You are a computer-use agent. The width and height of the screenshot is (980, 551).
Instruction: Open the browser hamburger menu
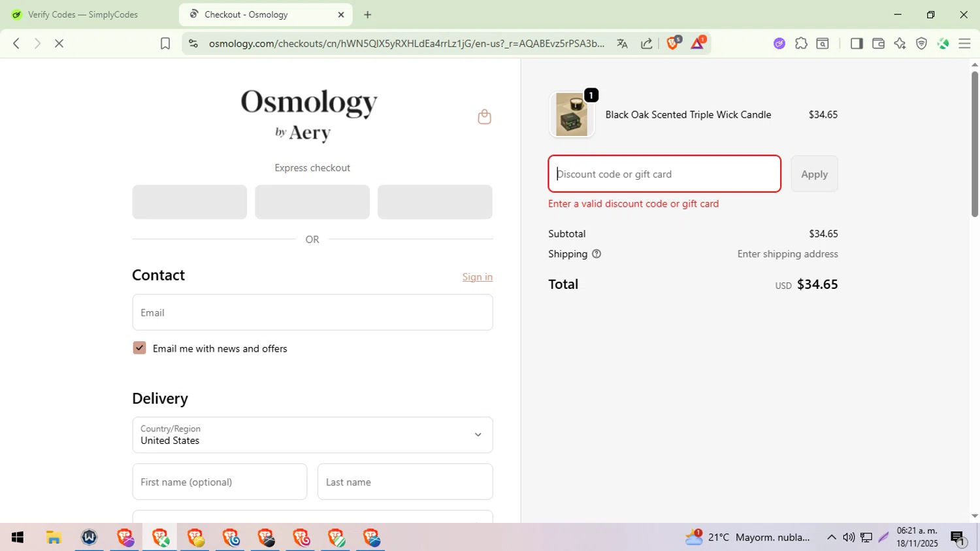[x=964, y=43]
